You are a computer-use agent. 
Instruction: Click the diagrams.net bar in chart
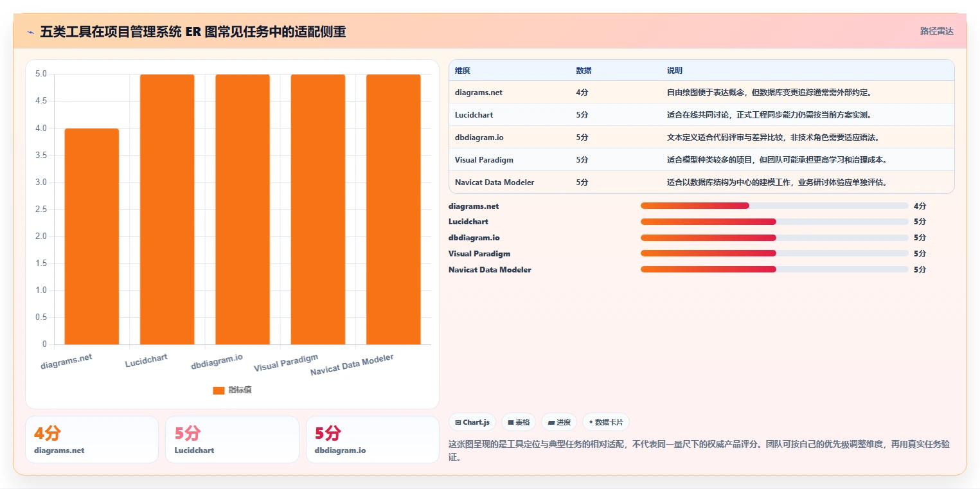click(92, 236)
